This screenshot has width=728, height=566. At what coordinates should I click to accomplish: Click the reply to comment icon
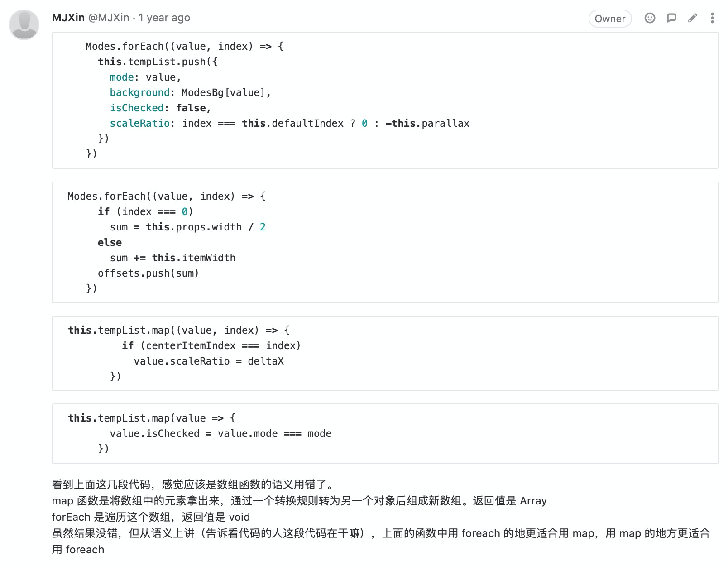coord(671,18)
